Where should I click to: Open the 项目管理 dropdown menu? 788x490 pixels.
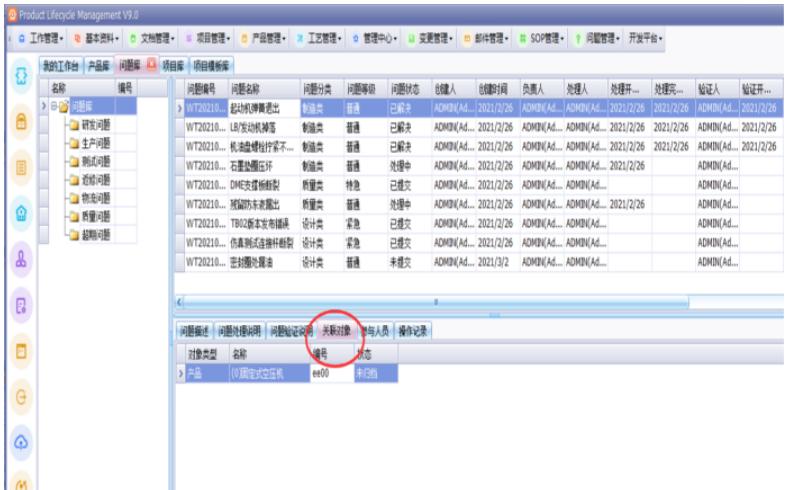[205, 38]
